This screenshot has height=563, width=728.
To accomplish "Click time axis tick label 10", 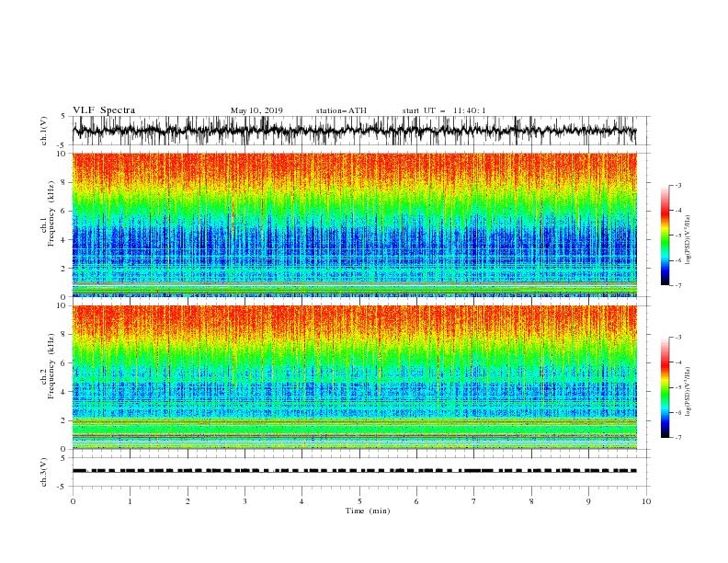I will tap(646, 501).
